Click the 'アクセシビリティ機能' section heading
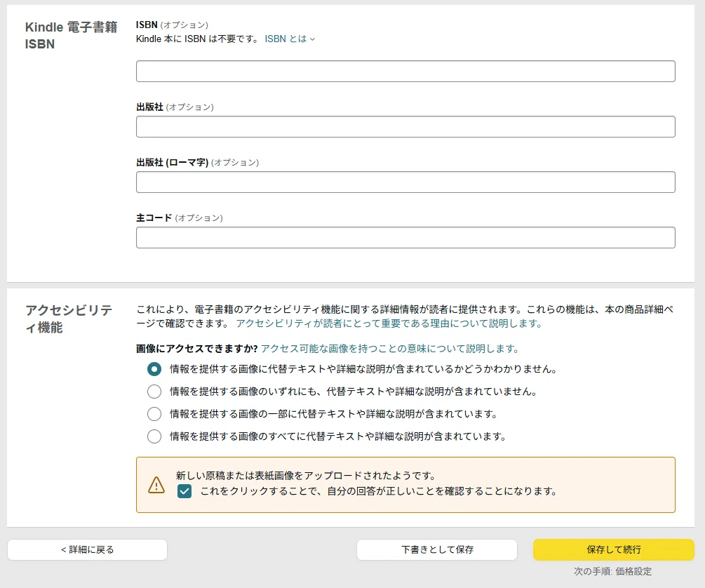Image resolution: width=705 pixels, height=588 pixels. pos(69,319)
